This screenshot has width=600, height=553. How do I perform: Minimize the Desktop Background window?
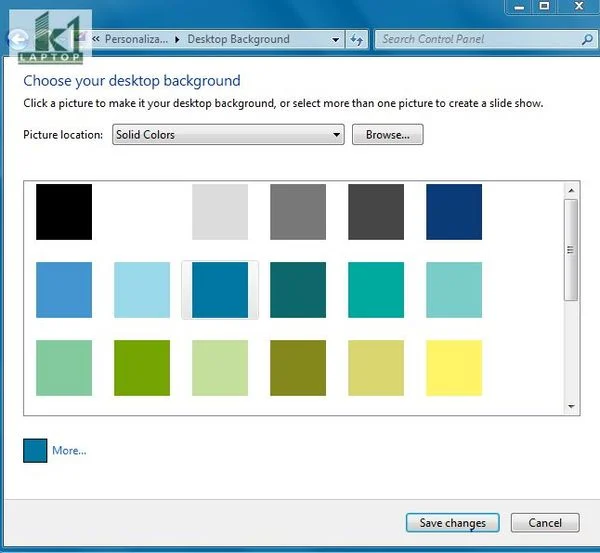tap(519, 7)
